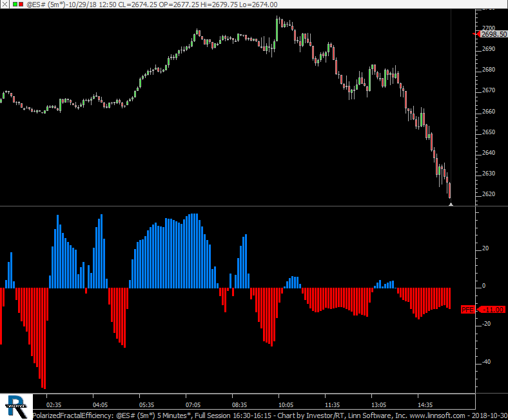The image size is (508, 420).
Task: Click the X close icon in chart header
Action: (x=6, y=5)
